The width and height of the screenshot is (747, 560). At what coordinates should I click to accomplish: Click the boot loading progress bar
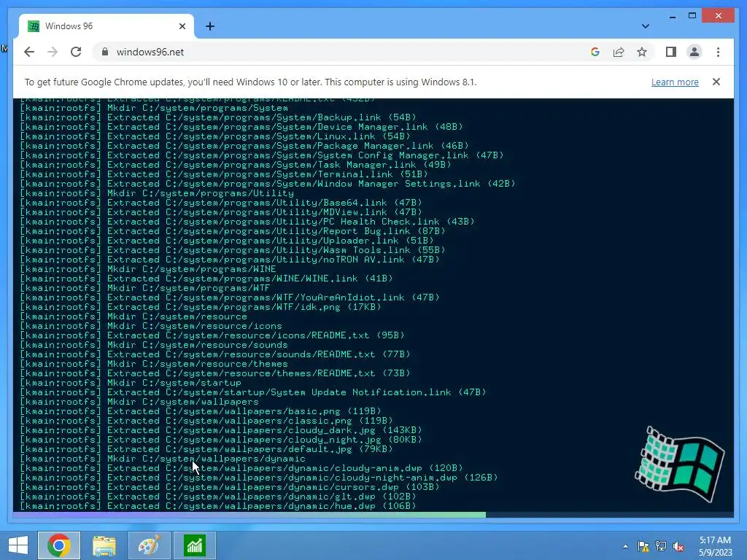pyautogui.click(x=373, y=515)
